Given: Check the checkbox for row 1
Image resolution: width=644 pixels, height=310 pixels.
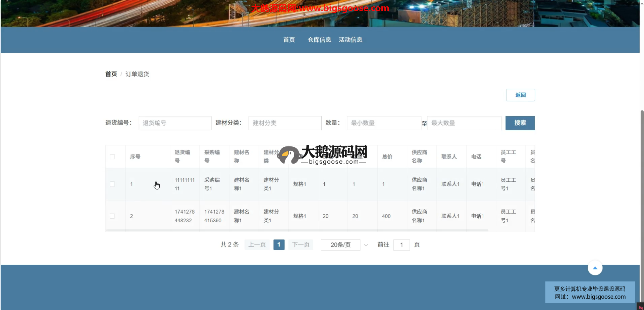Looking at the screenshot, I should (112, 184).
